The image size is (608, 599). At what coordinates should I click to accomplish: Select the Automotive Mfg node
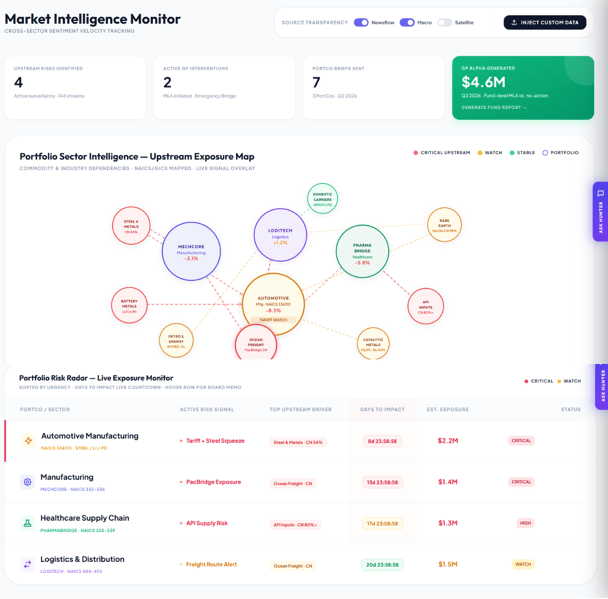(273, 304)
